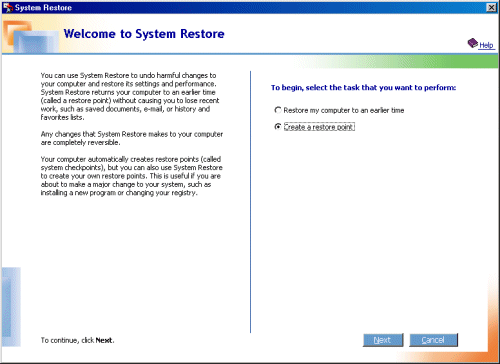Click the 'To continue, click Next' text
The height and width of the screenshot is (364, 500).
tap(77, 340)
